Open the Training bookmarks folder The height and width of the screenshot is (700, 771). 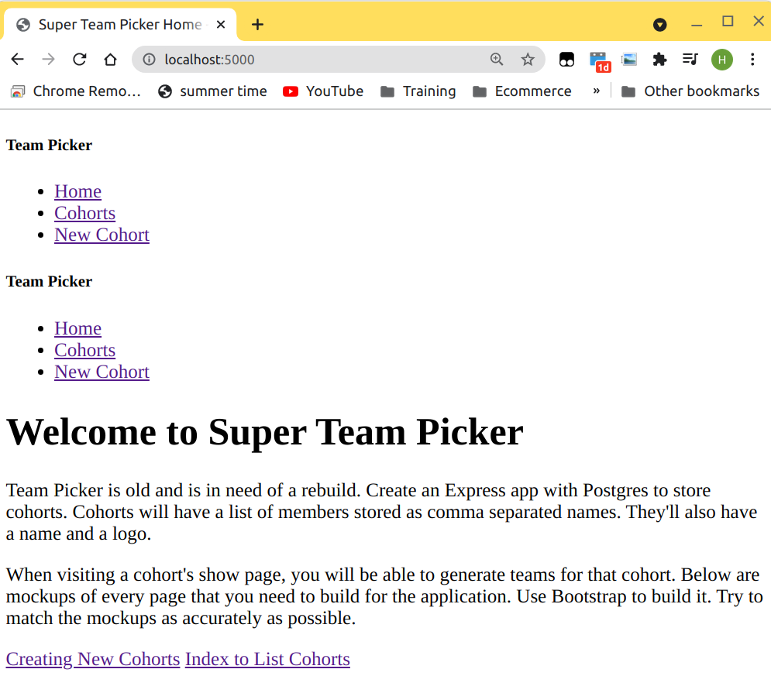418,91
